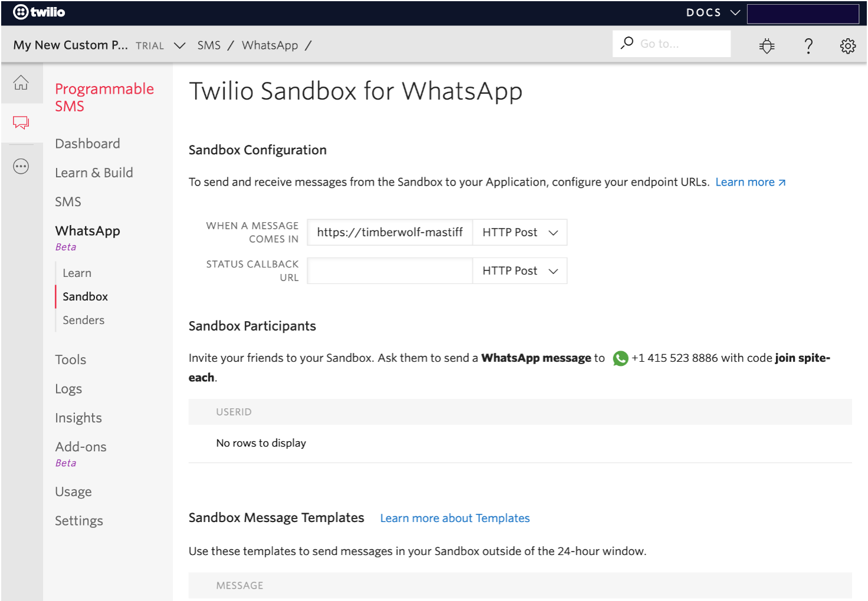The width and height of the screenshot is (868, 601).
Task: Click the magnifier icon in the search bar
Action: 627,43
